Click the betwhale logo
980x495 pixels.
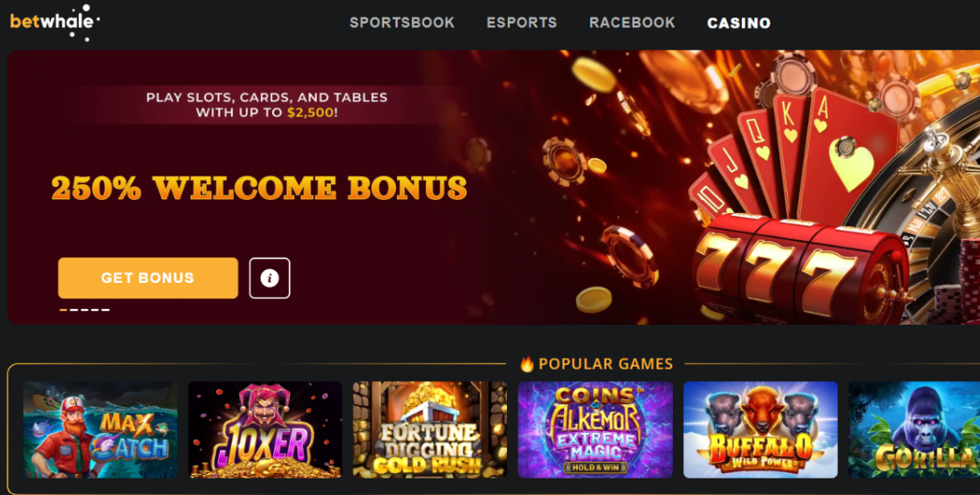coord(55,23)
